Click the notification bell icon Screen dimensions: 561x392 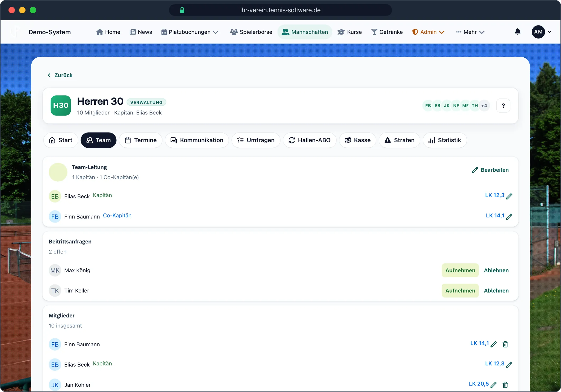[x=517, y=32]
